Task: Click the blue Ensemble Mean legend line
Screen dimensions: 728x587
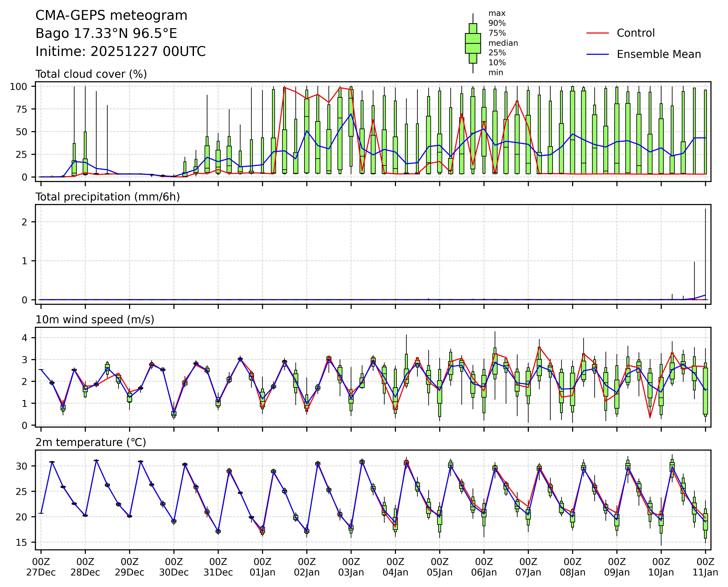Action: pos(597,55)
